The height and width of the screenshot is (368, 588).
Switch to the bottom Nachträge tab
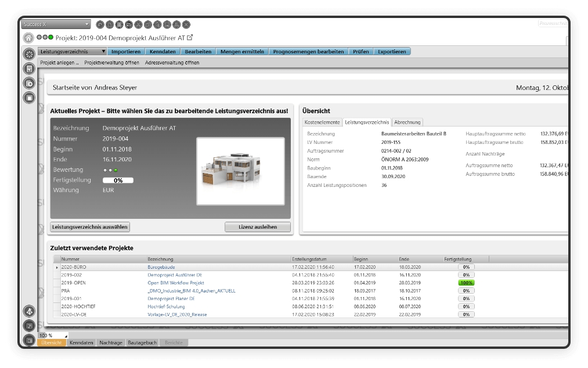(x=111, y=342)
